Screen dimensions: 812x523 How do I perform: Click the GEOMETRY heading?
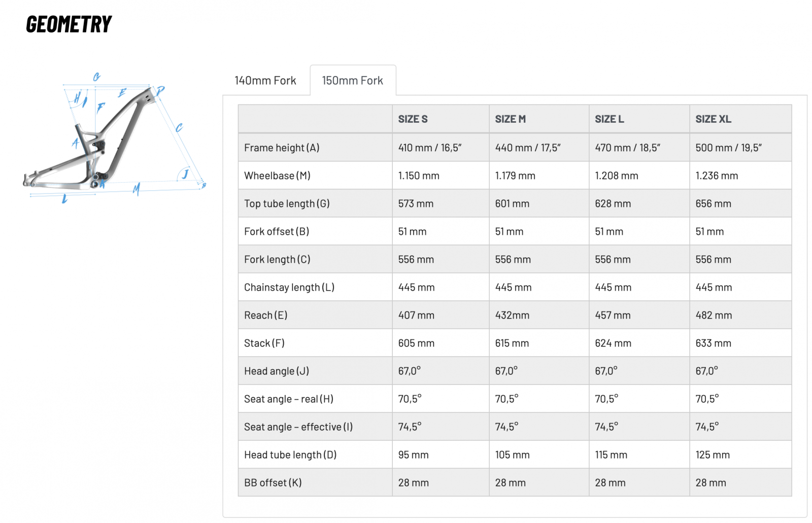[x=69, y=24]
